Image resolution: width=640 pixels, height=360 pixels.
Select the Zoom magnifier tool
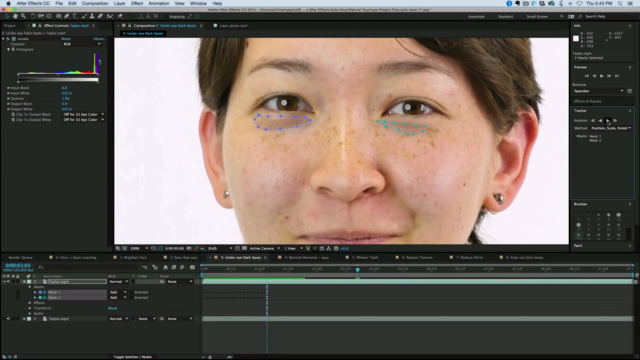tap(23, 16)
